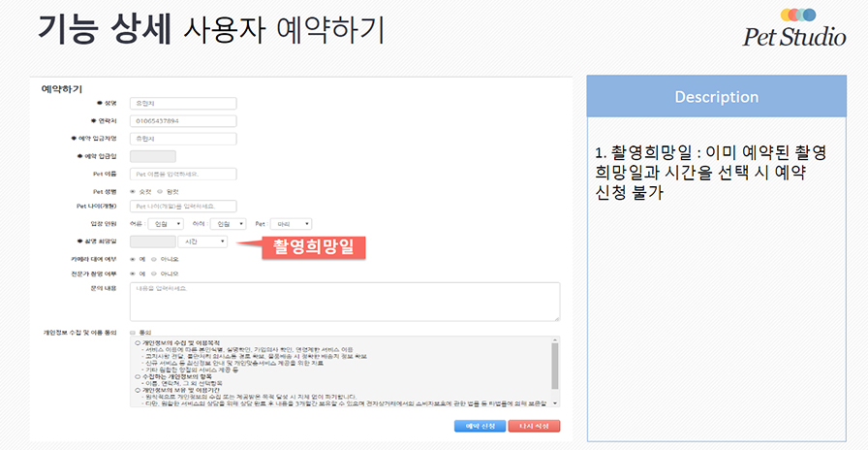
Task: Select 수컷 for Pet gender
Action: [x=133, y=190]
